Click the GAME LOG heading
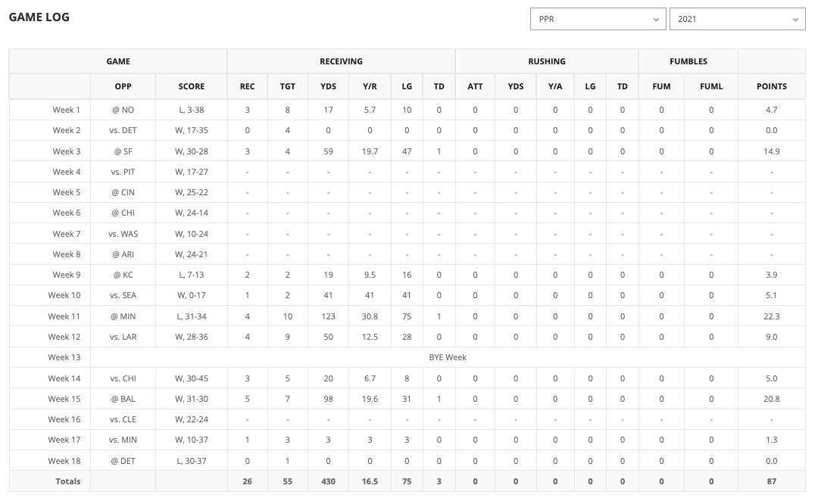This screenshot has height=504, width=818. coord(39,17)
